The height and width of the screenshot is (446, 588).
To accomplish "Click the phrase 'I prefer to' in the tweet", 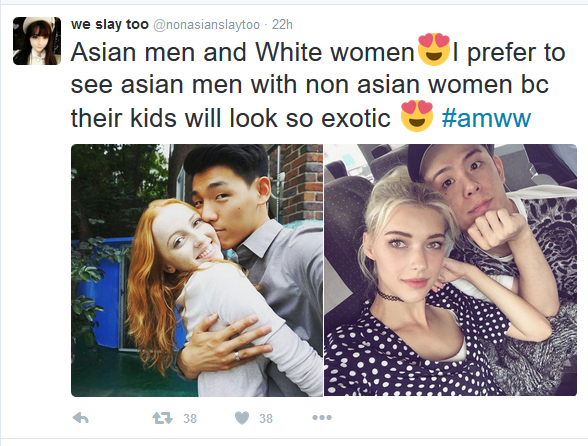I will [x=508, y=53].
